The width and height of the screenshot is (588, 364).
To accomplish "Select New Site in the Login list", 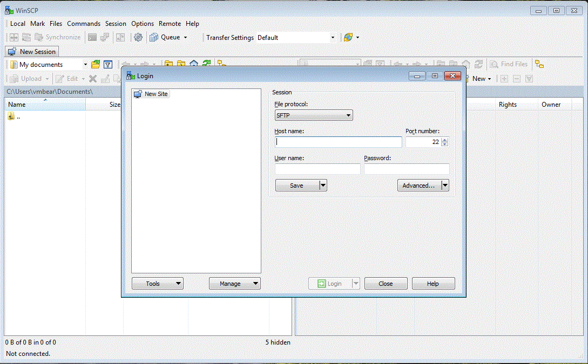I will click(152, 94).
